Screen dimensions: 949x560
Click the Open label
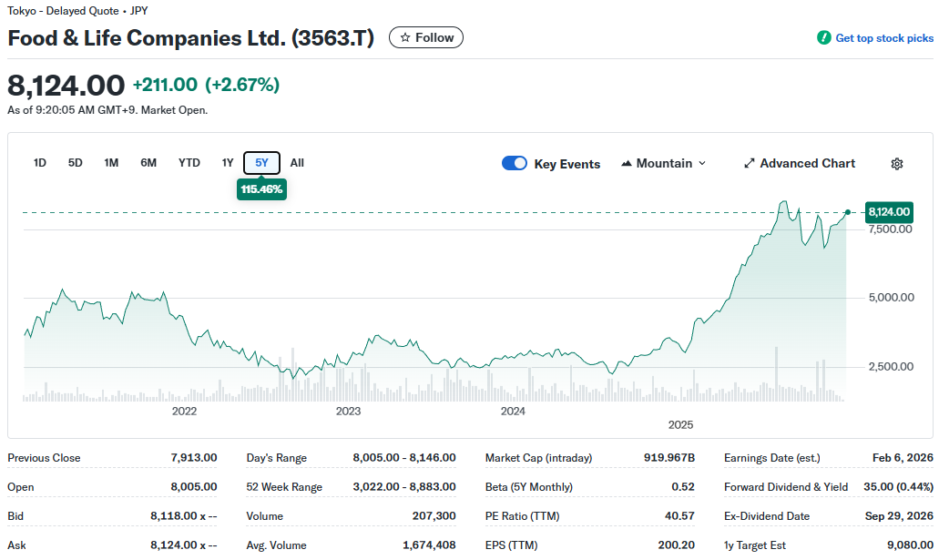pos(21,487)
